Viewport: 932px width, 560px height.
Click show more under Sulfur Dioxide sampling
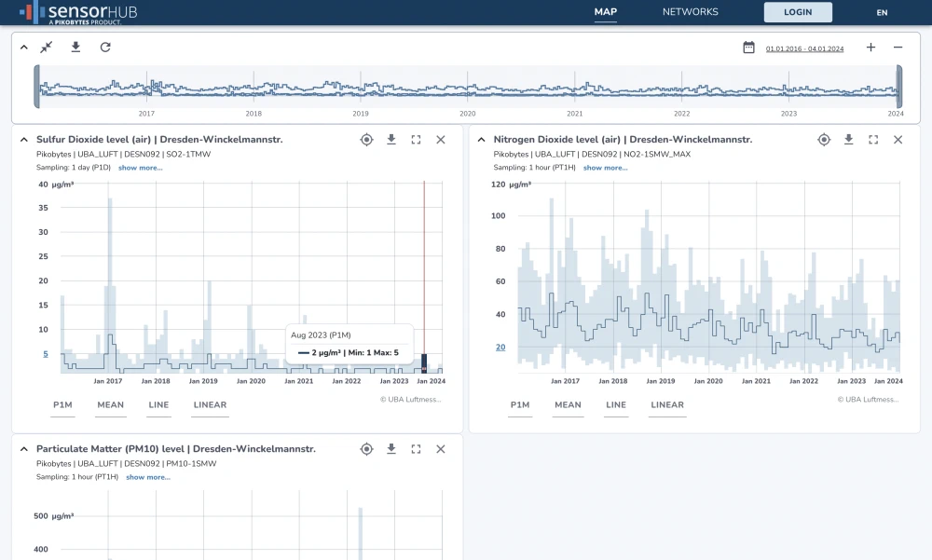pos(141,168)
